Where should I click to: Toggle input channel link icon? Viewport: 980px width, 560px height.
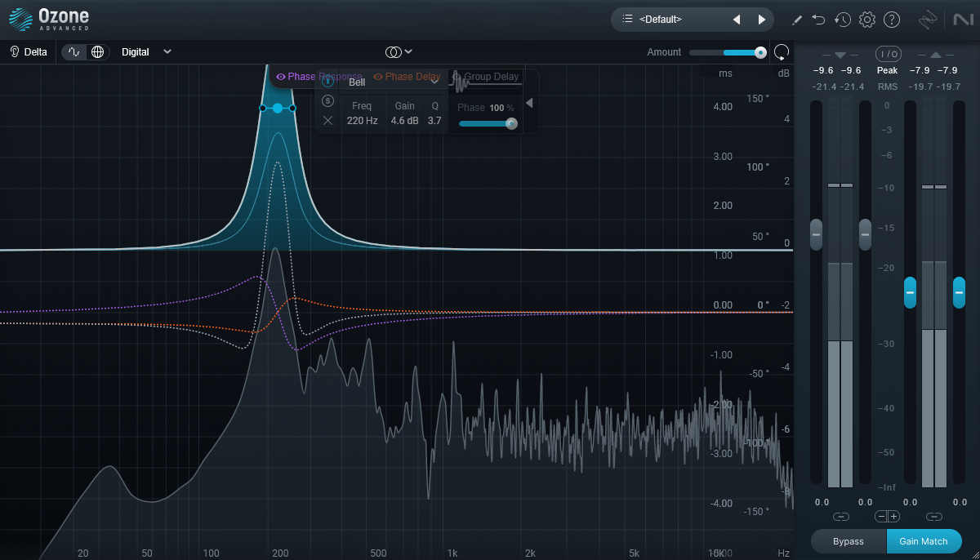pyautogui.click(x=840, y=517)
